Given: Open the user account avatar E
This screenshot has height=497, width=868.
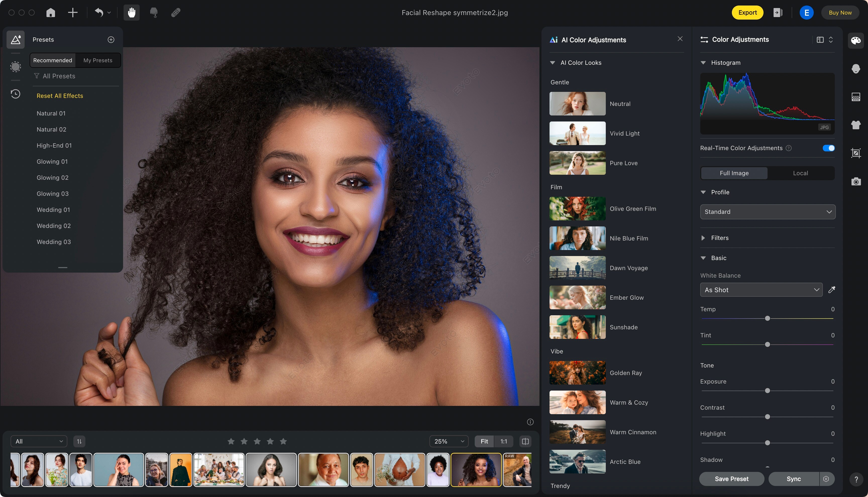Looking at the screenshot, I should pos(806,13).
